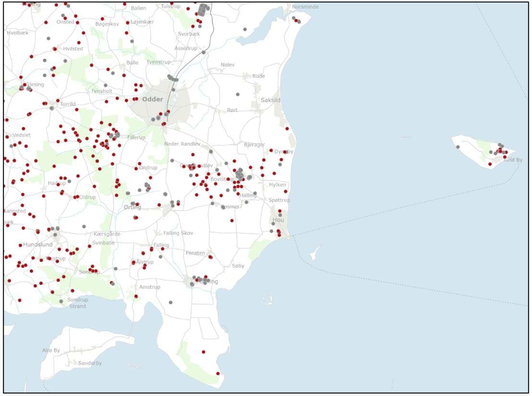Select the red marker on Tunø's south coast
The image size is (532, 396).
click(490, 164)
